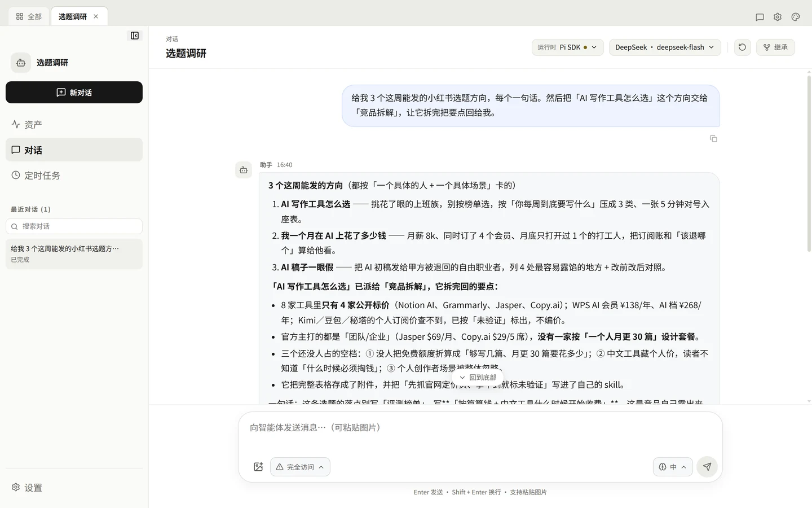Open 设置 at sidebar bottom
The image size is (812, 508).
pos(74,488)
